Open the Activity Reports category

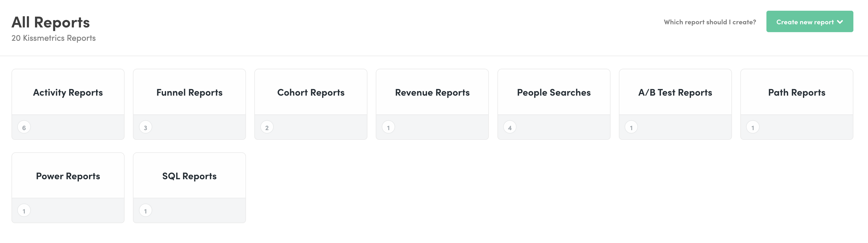click(x=67, y=92)
